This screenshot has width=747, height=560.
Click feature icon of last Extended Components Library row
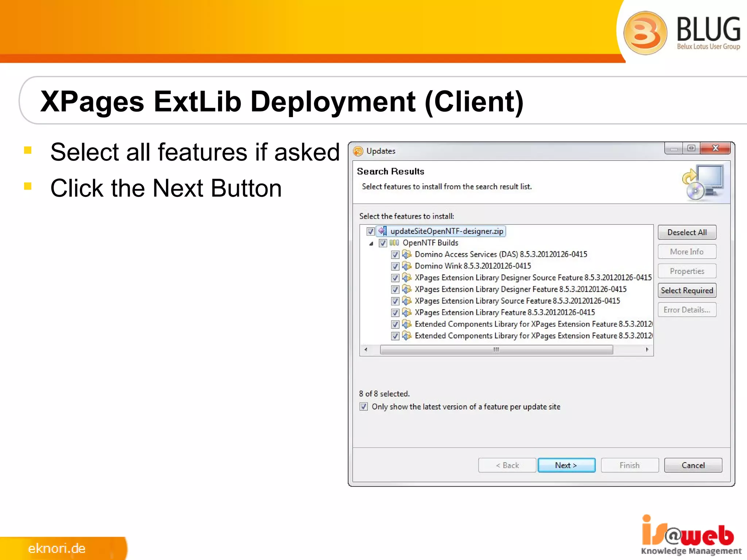(x=407, y=336)
